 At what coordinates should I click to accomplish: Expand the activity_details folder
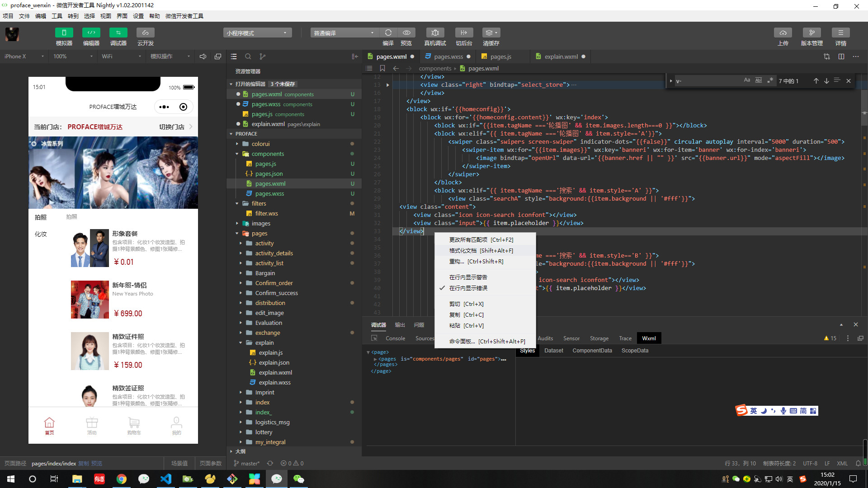coord(274,253)
